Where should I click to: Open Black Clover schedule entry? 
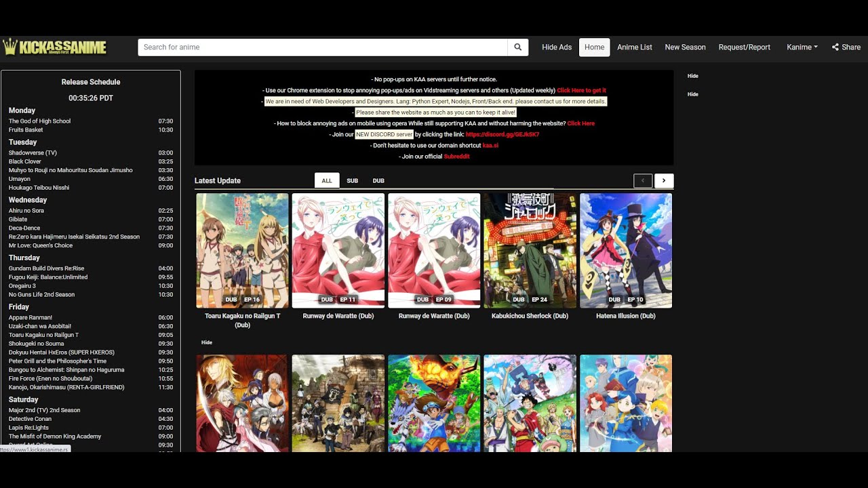point(25,162)
